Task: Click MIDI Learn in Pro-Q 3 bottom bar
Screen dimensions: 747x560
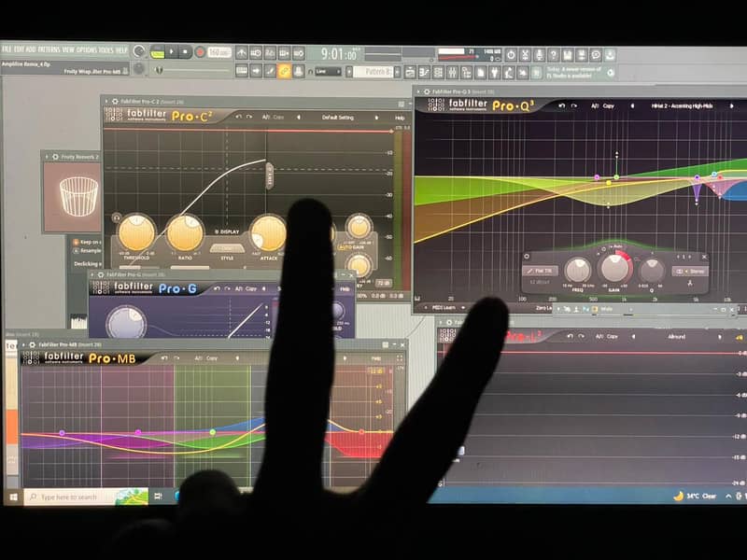Action: click(x=443, y=308)
